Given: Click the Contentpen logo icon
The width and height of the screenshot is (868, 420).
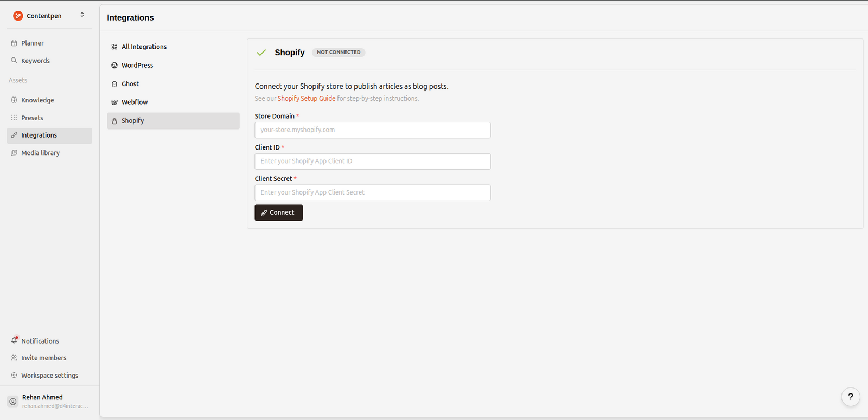Looking at the screenshot, I should pos(18,16).
